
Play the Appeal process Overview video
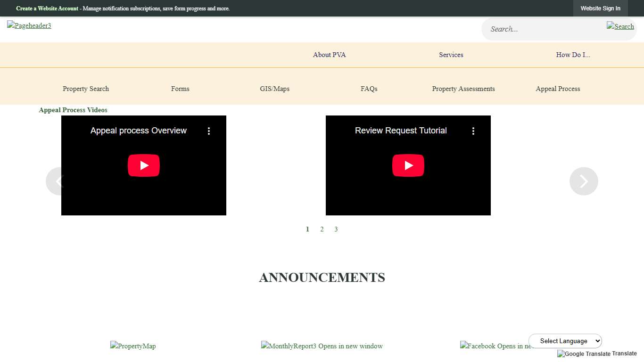(x=144, y=165)
